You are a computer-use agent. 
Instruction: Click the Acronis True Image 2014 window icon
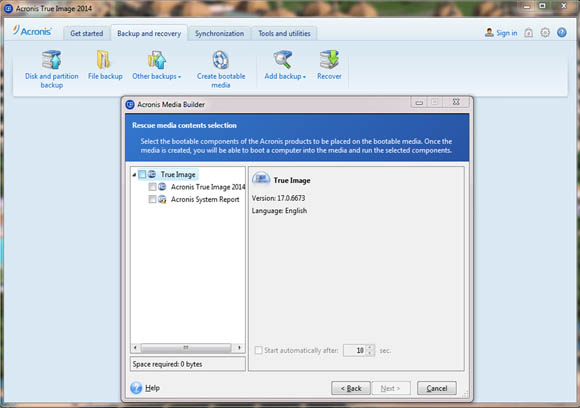pyautogui.click(x=8, y=8)
